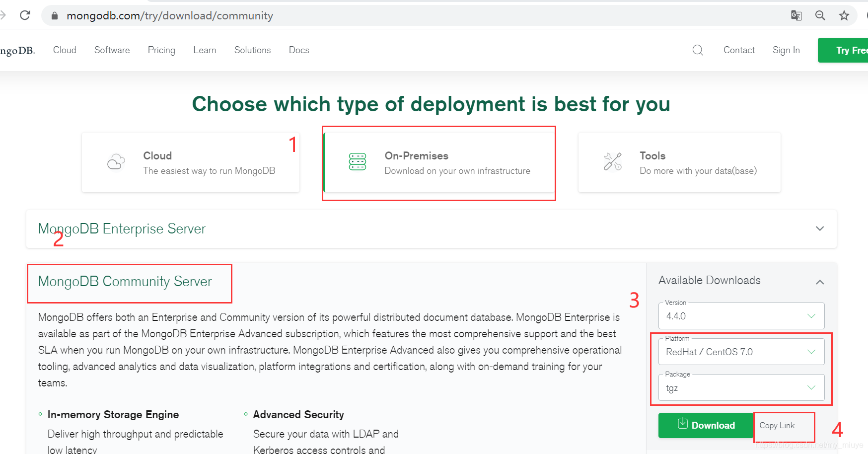Click Copy Link
Screen dimensions: 868x454
pyautogui.click(x=777, y=425)
